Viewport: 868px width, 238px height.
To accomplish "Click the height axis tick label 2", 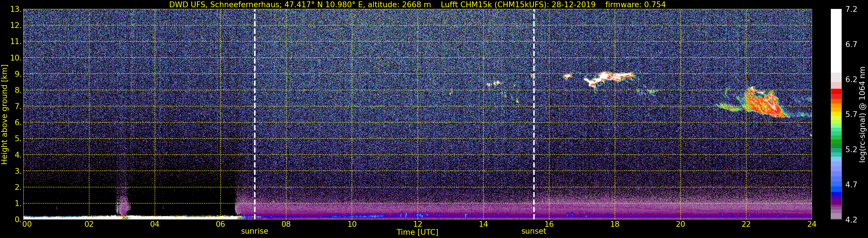I will [18, 188].
